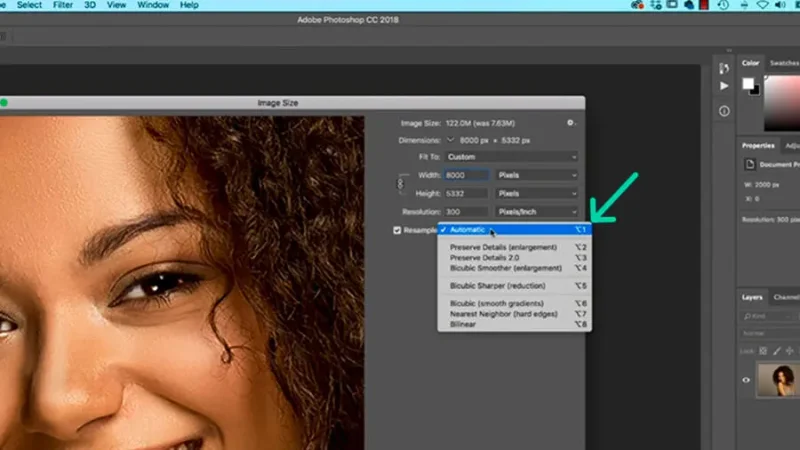This screenshot has width=800, height=450.
Task: Open the Wi-Fi menu bar icon
Action: pyautogui.click(x=762, y=5)
